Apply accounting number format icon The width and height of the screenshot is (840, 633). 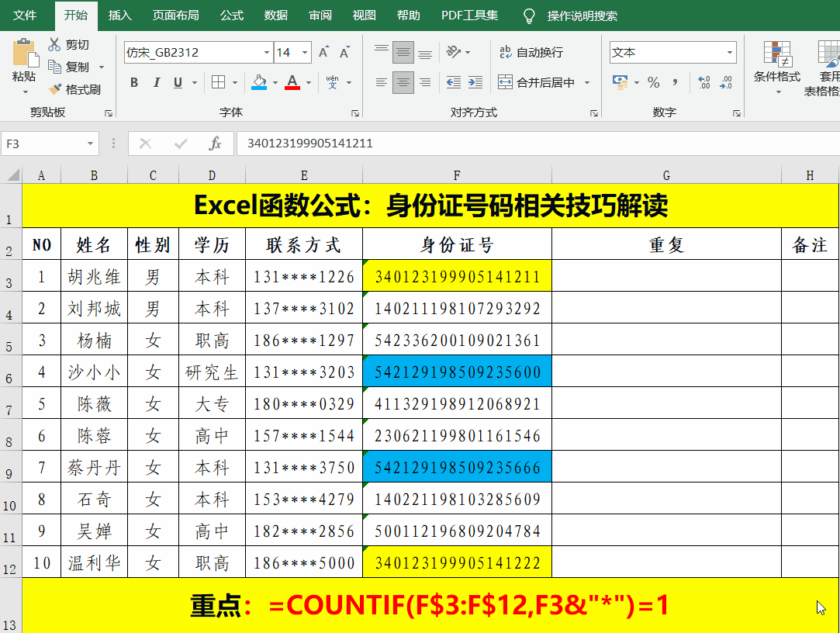[x=620, y=82]
